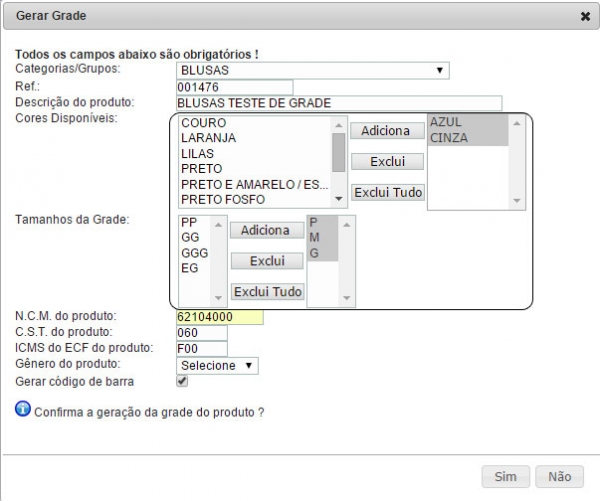Select PRETO FOSFO color option
The width and height of the screenshot is (600, 501).
pos(255,200)
